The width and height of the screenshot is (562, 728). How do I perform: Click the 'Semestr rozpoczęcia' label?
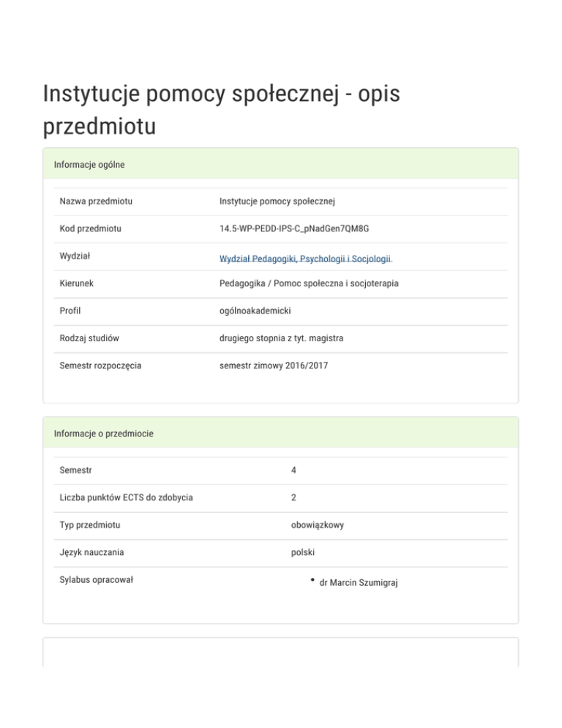tap(100, 365)
